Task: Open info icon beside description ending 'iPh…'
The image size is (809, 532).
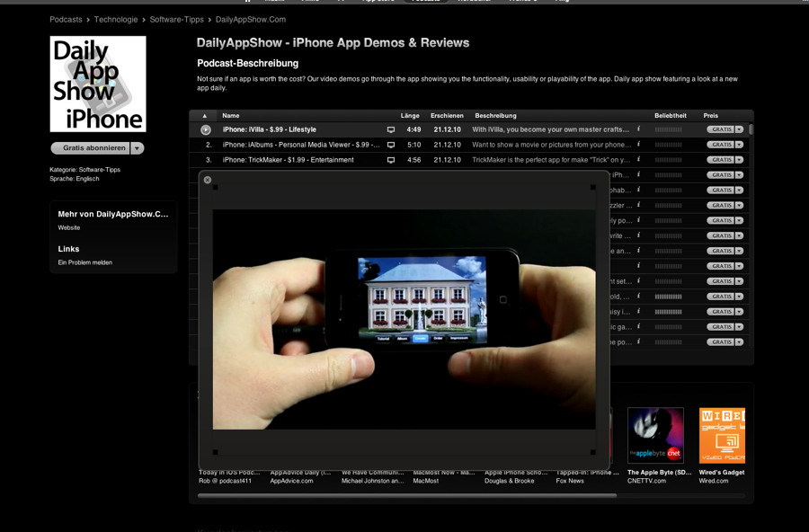Action: pos(639,174)
